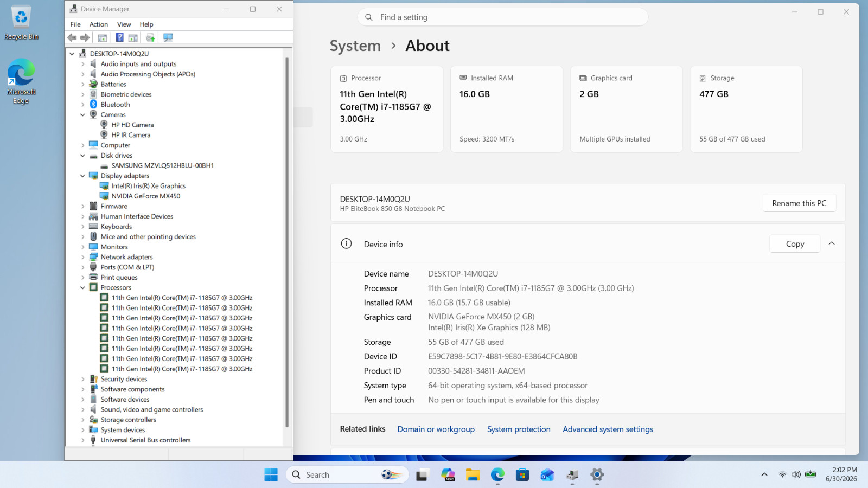Screen dimensions: 868x488
Task: Select the NVIDIA GeForce MX450 adapter
Action: click(x=145, y=196)
